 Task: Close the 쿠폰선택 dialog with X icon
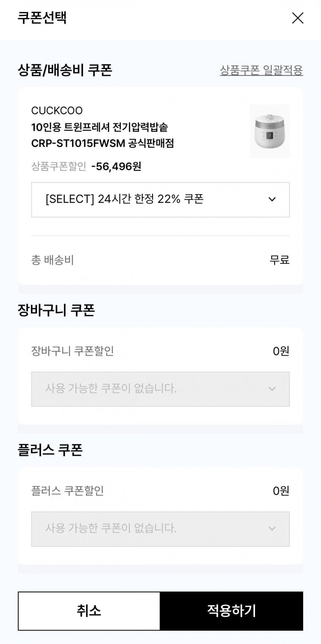297,18
